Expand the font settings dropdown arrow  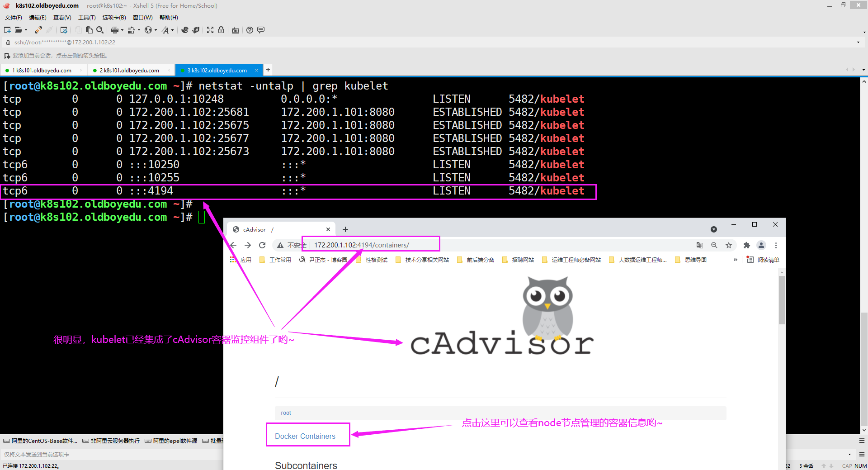[172, 30]
